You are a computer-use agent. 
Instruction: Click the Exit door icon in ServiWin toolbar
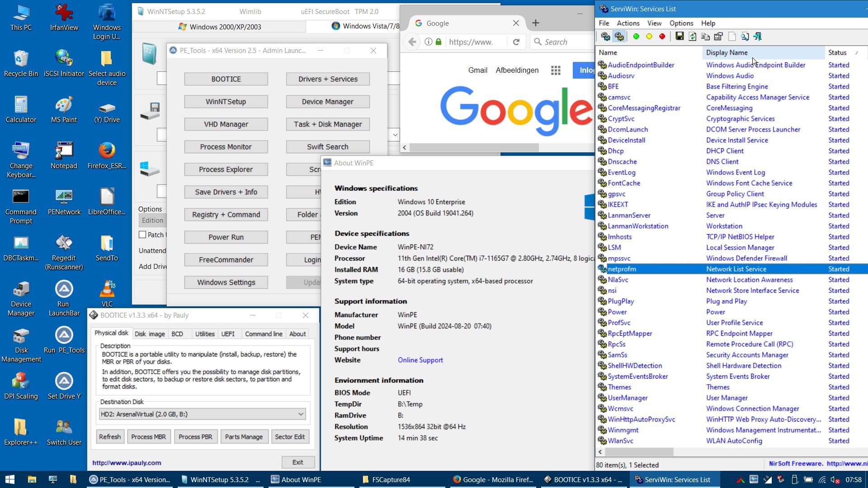pos(758,37)
